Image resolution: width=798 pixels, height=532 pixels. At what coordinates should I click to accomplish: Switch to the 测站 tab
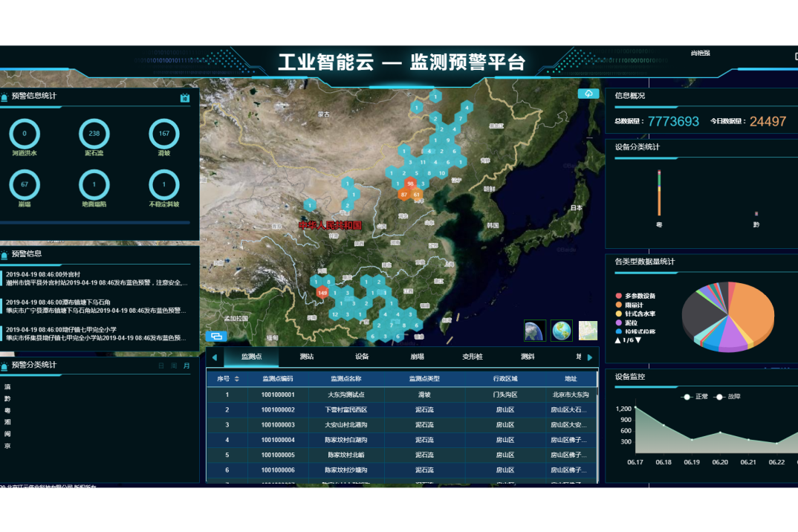(x=306, y=357)
